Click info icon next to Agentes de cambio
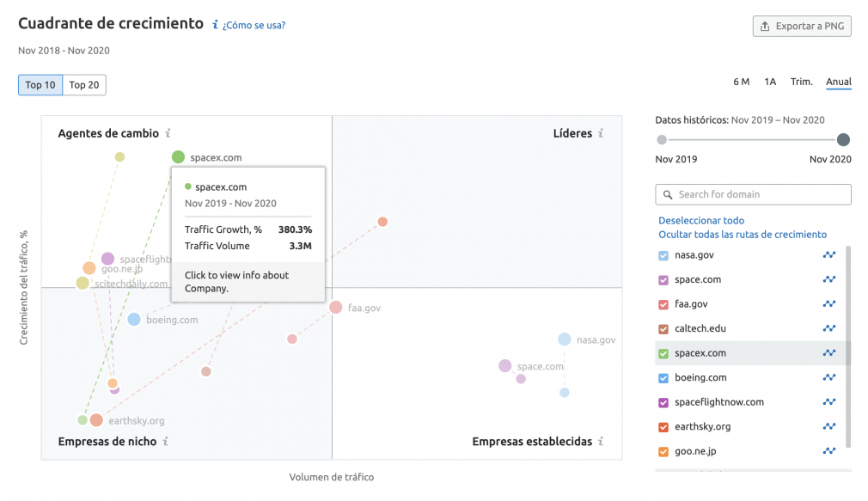This screenshot has height=501, width=868. 168,133
